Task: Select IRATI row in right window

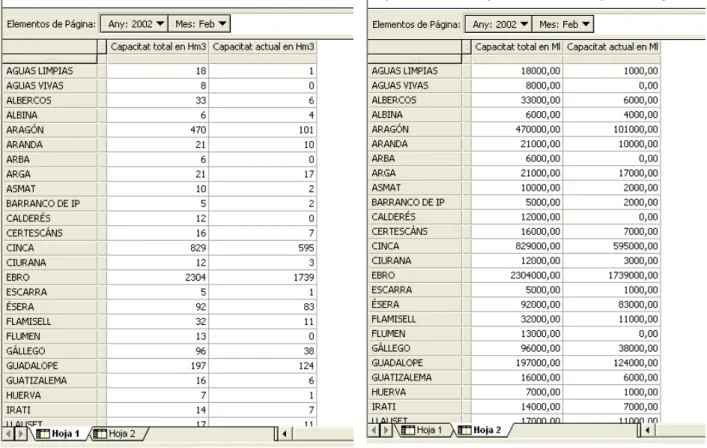Action: [415, 407]
